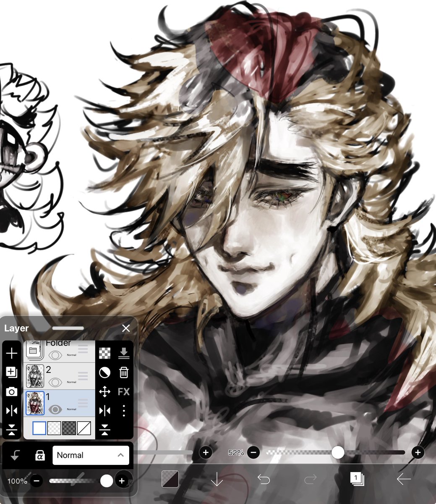Open the FX filter menu
This screenshot has height=504, width=436.
pos(124,392)
